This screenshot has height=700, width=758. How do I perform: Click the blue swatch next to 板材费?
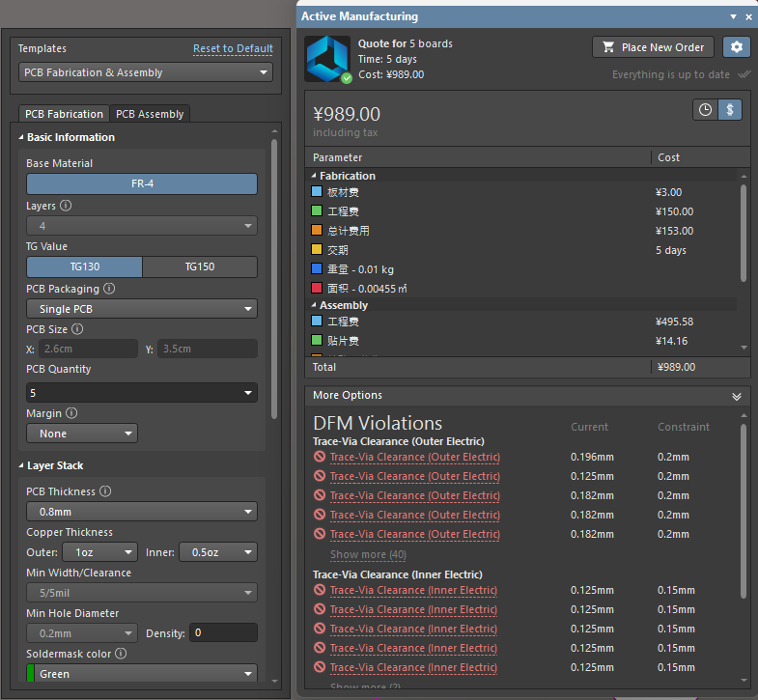coord(317,191)
